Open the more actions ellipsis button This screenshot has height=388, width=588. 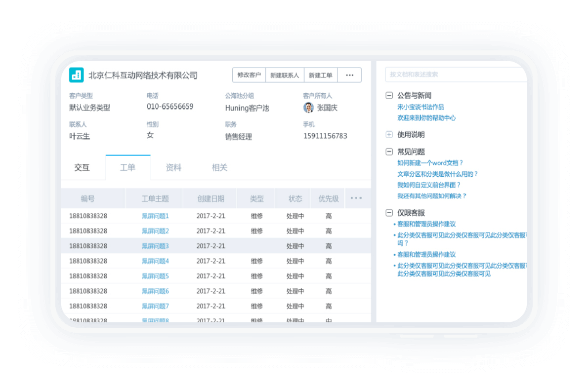[349, 75]
